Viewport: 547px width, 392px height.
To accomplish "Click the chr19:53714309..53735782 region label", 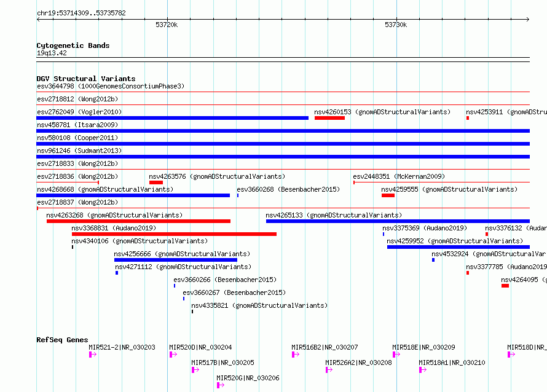I will tap(81, 13).
